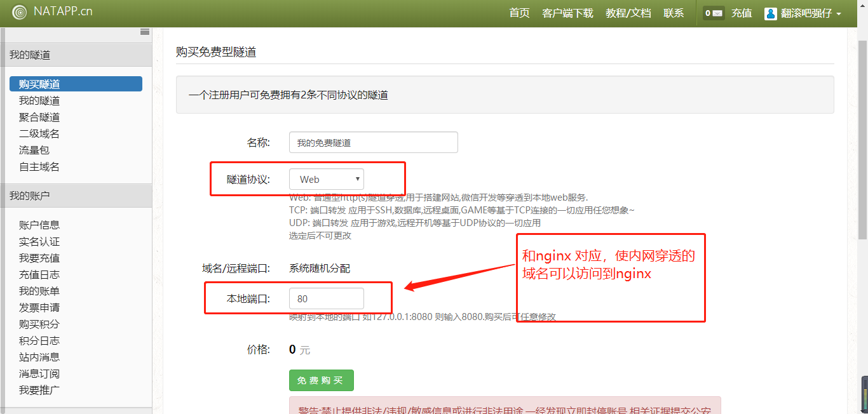Go to 客户端下载 page
This screenshot has width=868, height=414.
567,13
